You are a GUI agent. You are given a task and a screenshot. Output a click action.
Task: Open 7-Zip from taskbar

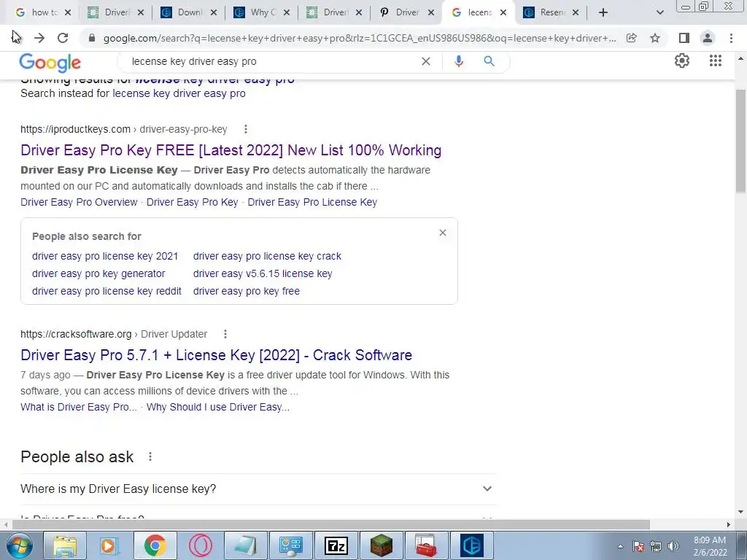[x=336, y=545]
